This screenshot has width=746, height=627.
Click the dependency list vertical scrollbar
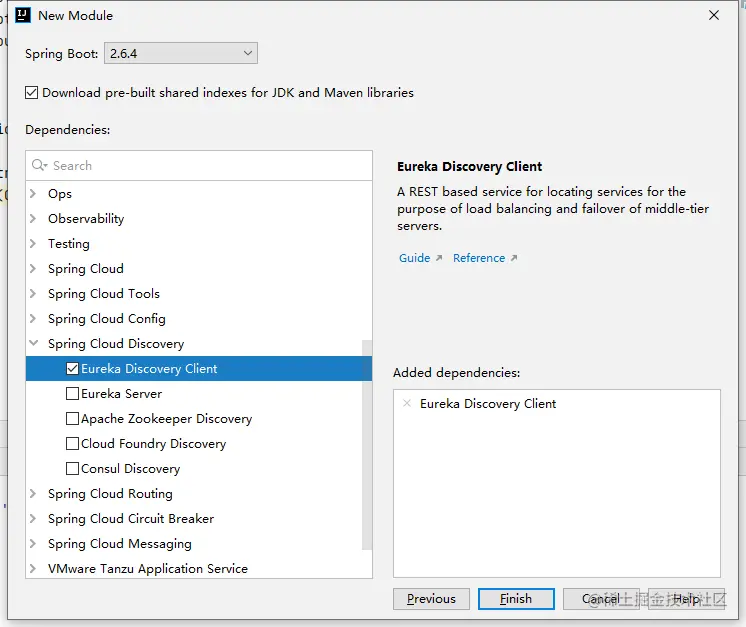tap(367, 445)
